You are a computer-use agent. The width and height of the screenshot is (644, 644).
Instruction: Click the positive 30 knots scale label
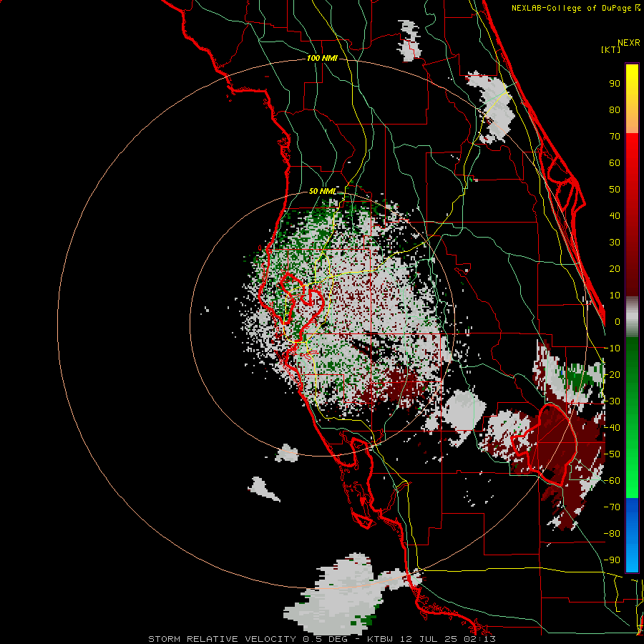[615, 243]
